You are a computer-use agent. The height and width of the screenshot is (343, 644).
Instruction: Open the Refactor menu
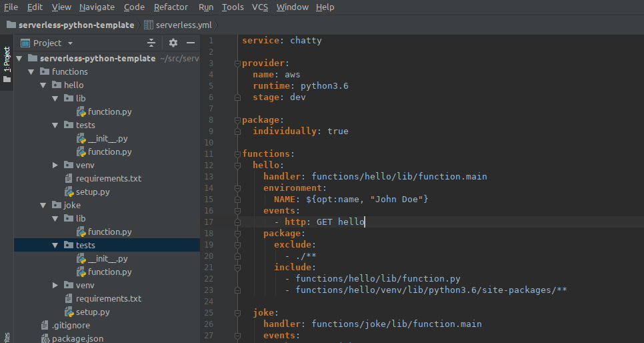(171, 7)
